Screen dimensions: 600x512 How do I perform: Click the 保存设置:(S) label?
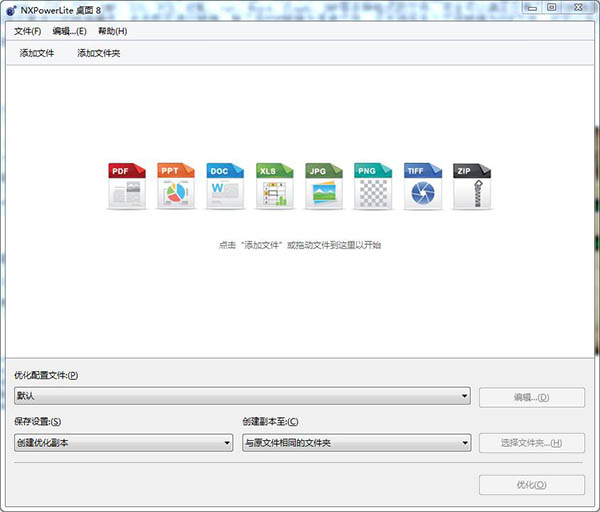click(38, 422)
